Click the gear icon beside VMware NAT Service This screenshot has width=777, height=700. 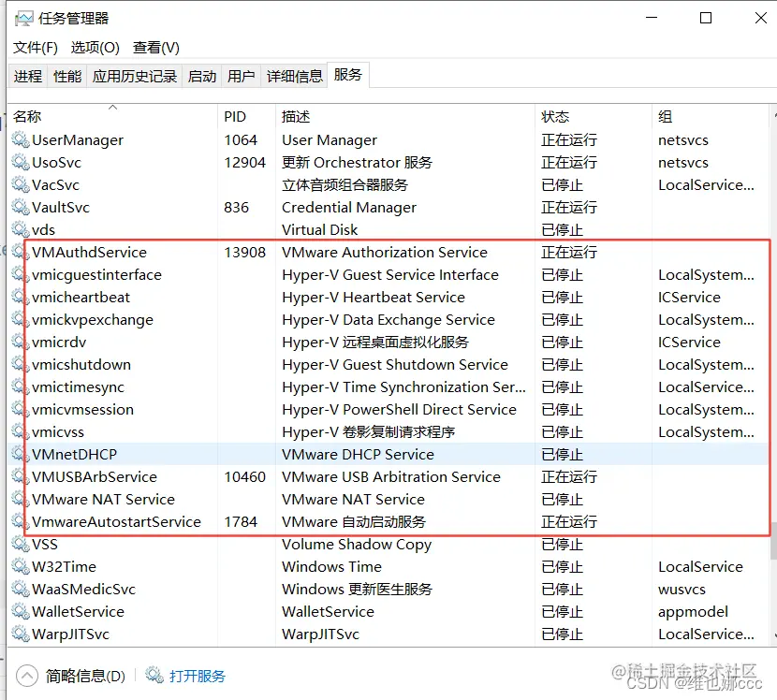click(21, 499)
